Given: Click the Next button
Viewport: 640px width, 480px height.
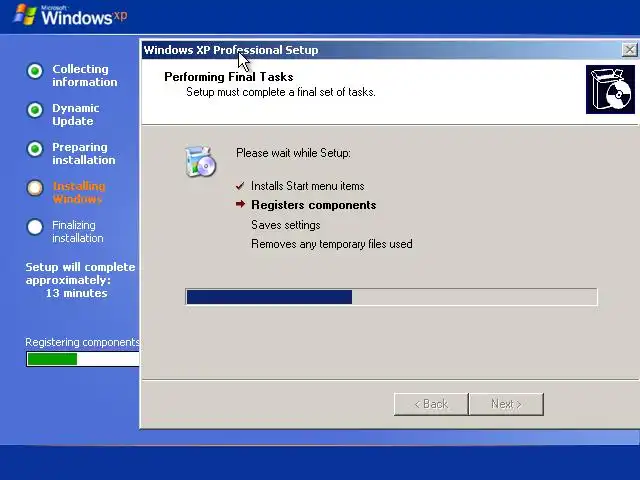Looking at the screenshot, I should [506, 404].
